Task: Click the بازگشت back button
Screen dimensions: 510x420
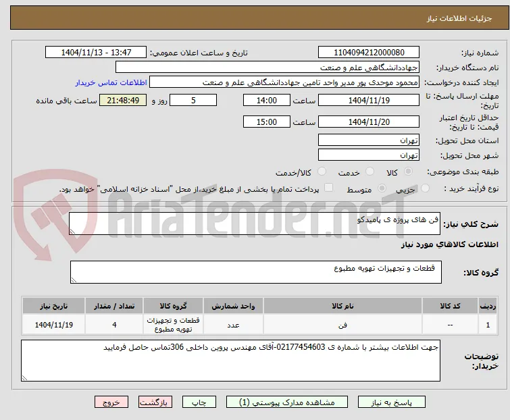Action: [155, 402]
